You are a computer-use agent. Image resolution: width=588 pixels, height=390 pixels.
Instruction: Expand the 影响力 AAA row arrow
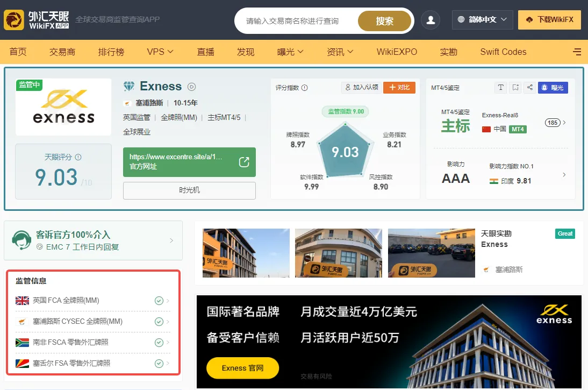[564, 174]
